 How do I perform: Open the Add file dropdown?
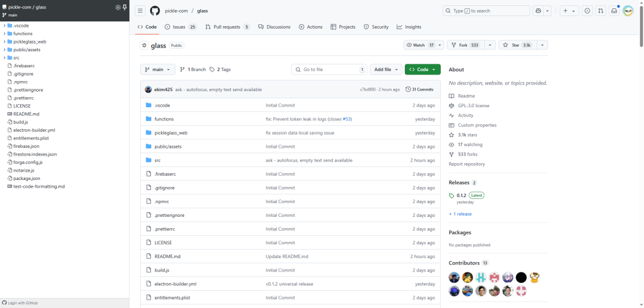click(x=386, y=69)
